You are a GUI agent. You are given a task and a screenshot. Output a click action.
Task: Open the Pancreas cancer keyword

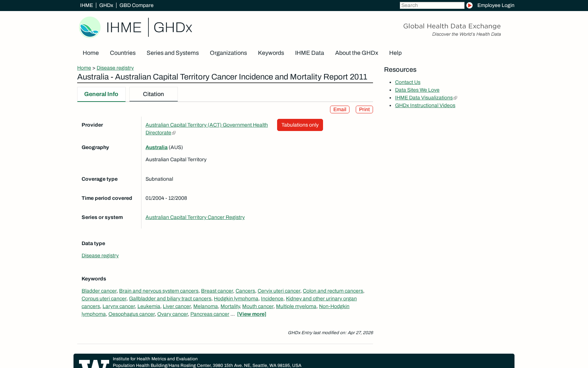(210, 314)
